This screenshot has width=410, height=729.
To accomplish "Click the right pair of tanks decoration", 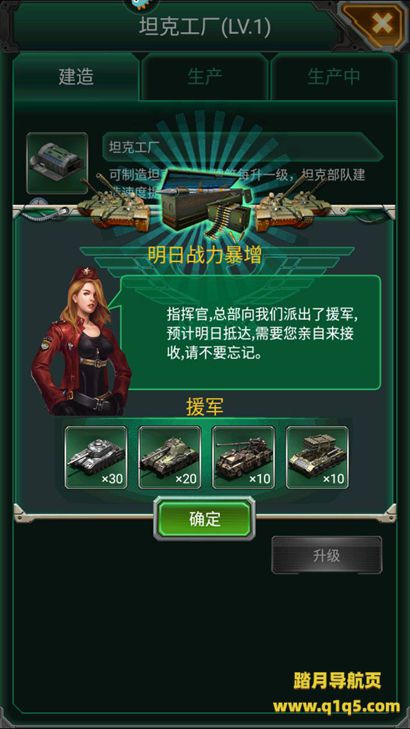I will point(293,201).
